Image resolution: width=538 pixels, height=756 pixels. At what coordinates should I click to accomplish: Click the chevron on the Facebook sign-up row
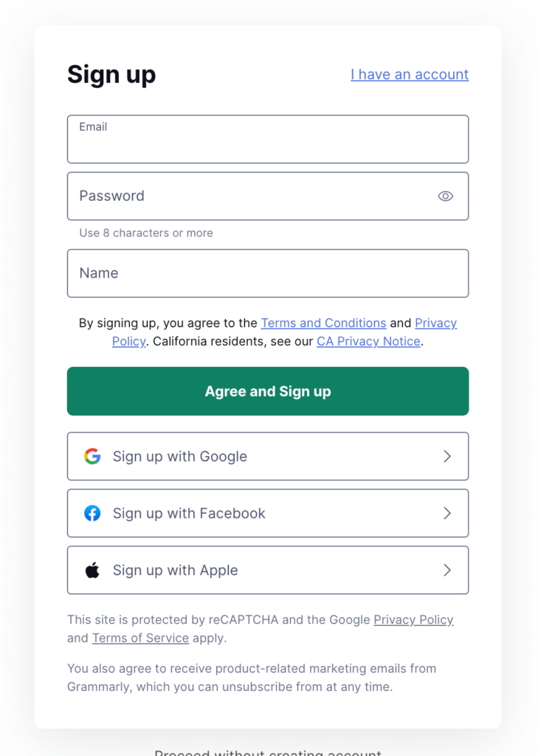[x=447, y=513]
